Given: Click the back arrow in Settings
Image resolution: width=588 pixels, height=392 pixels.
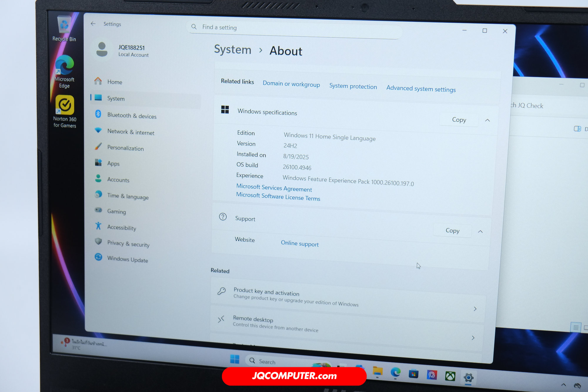Looking at the screenshot, I should tap(93, 24).
